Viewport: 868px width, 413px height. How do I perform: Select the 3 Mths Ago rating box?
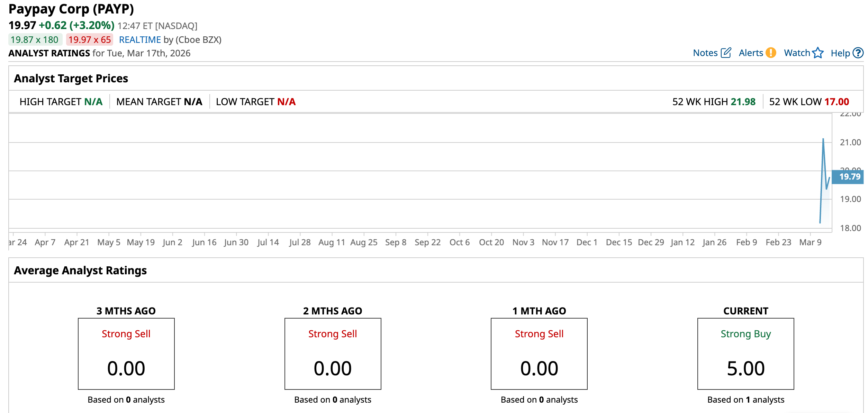click(x=126, y=354)
